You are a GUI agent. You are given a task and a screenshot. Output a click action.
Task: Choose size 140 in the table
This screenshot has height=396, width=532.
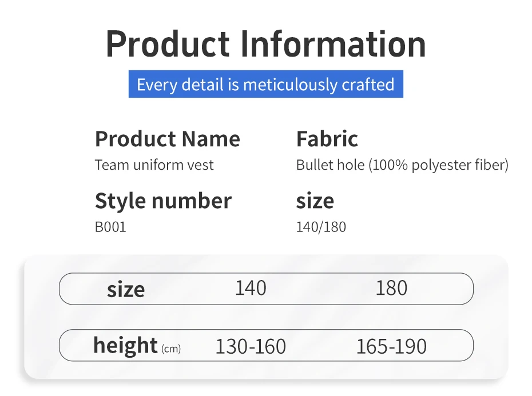coord(251,288)
